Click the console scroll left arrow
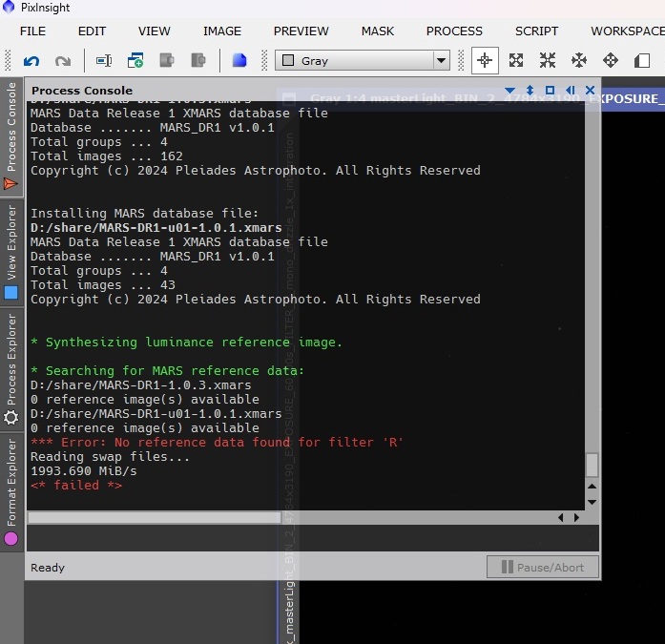The width and height of the screenshot is (665, 644). 561,517
